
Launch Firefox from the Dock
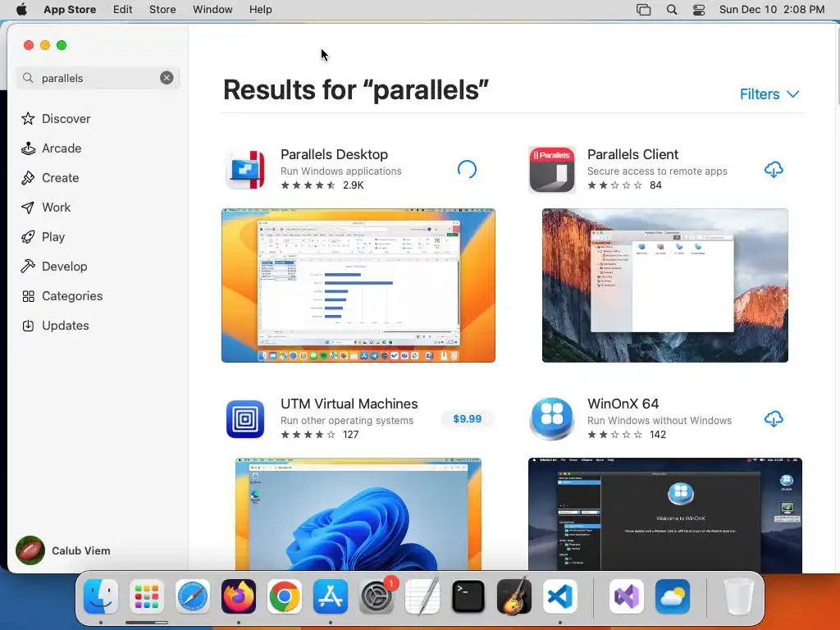point(239,596)
